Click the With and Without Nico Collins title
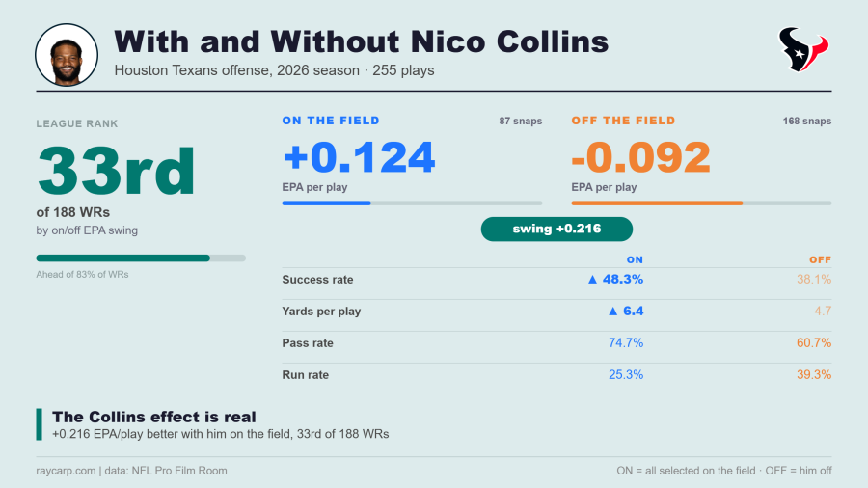This screenshot has width=868, height=488. click(362, 42)
